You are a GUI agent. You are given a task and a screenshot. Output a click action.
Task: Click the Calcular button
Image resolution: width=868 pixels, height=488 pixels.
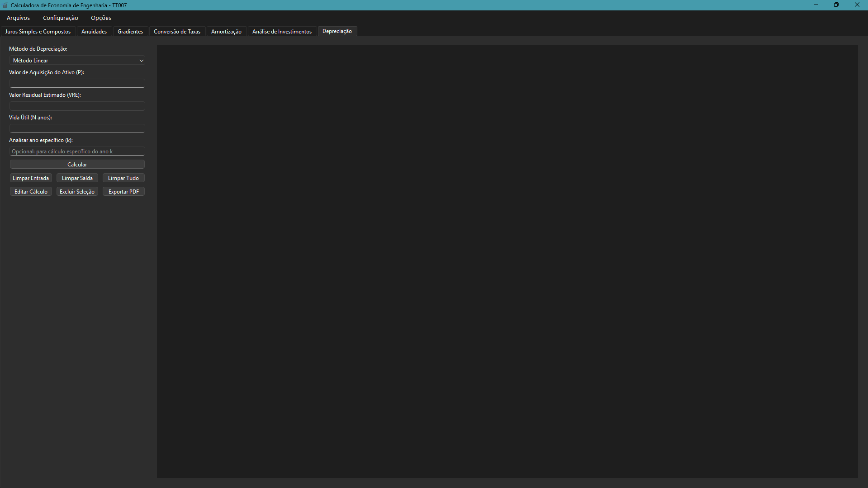(77, 165)
